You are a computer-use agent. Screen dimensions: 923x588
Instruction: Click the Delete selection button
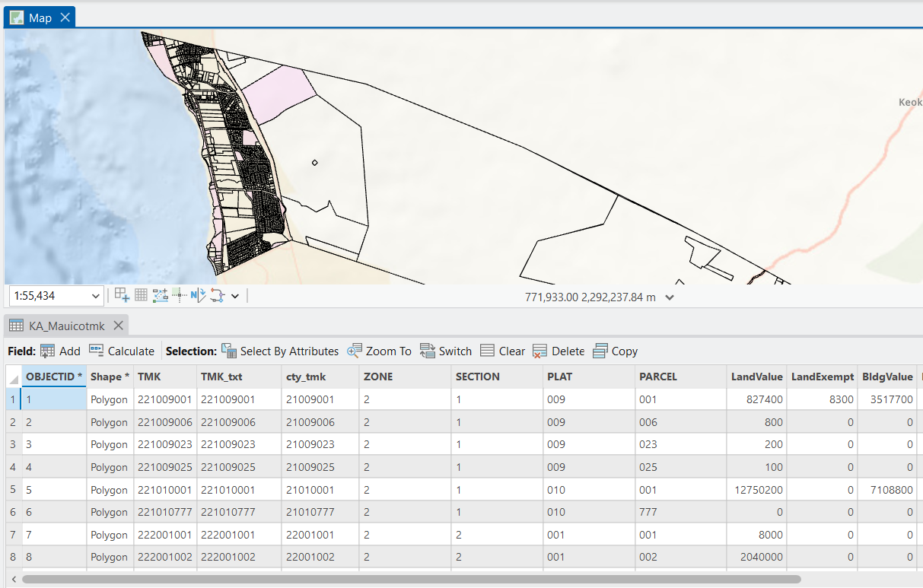point(559,351)
